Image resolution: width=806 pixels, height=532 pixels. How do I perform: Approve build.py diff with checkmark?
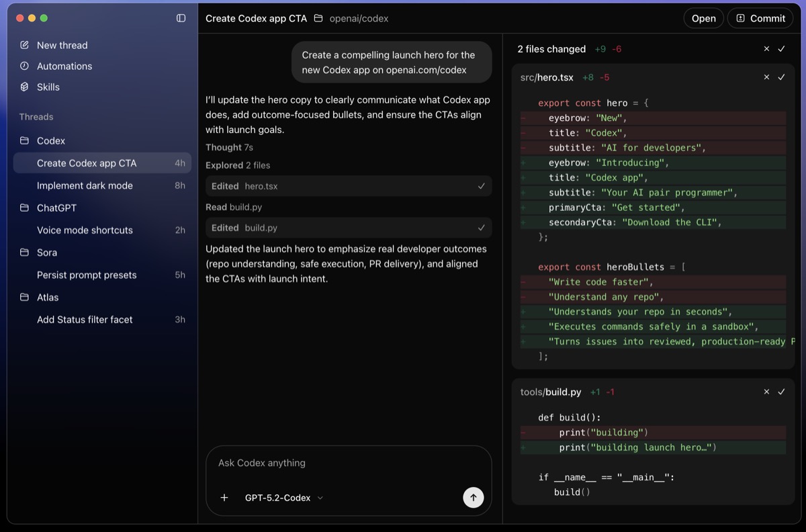(781, 392)
